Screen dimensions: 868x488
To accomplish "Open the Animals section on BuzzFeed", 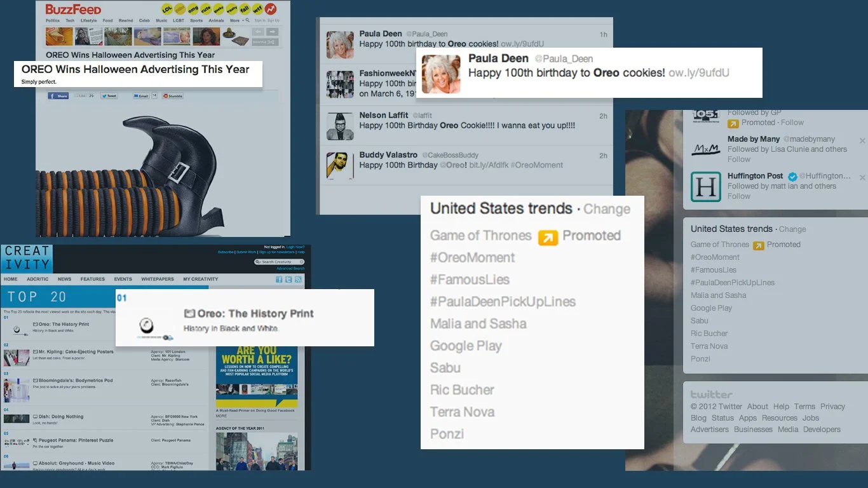I will [216, 20].
